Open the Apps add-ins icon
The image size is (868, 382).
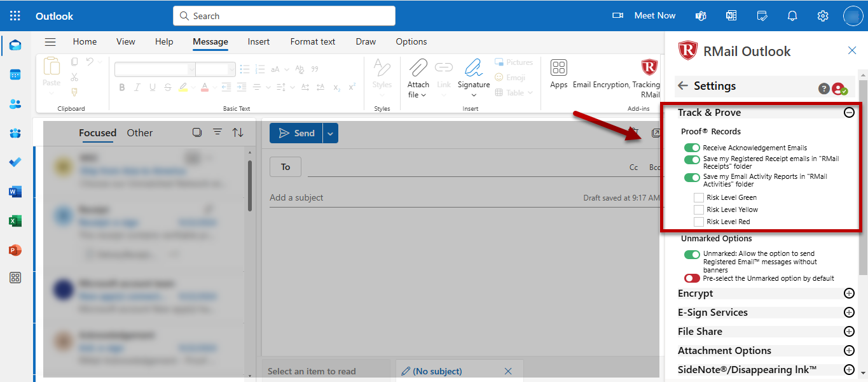click(558, 67)
